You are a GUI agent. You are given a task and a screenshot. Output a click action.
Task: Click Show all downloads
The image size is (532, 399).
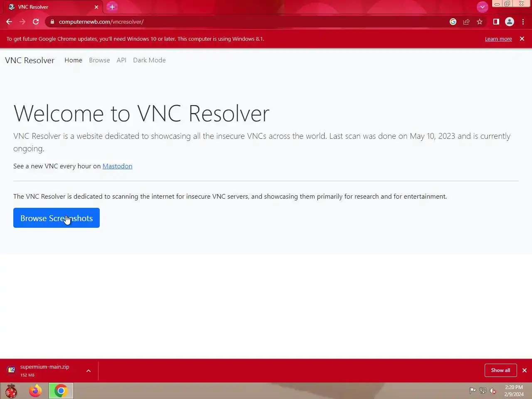[x=500, y=370]
